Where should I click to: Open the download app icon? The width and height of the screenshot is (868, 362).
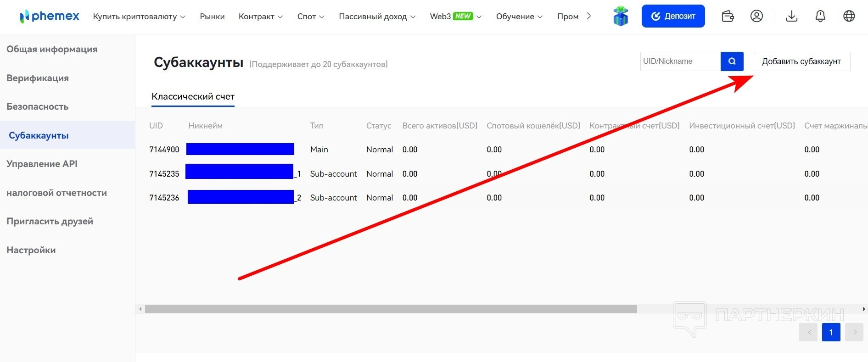pyautogui.click(x=791, y=17)
